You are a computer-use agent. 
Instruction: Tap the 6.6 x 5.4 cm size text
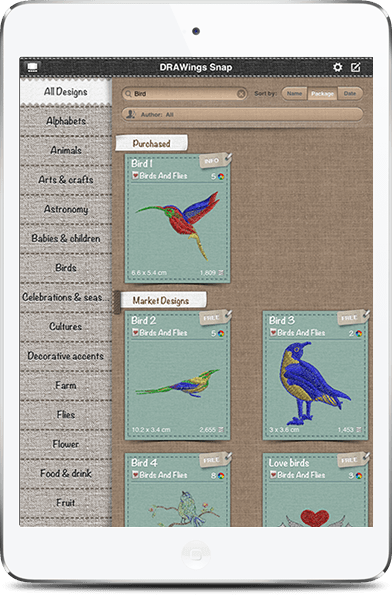point(149,273)
